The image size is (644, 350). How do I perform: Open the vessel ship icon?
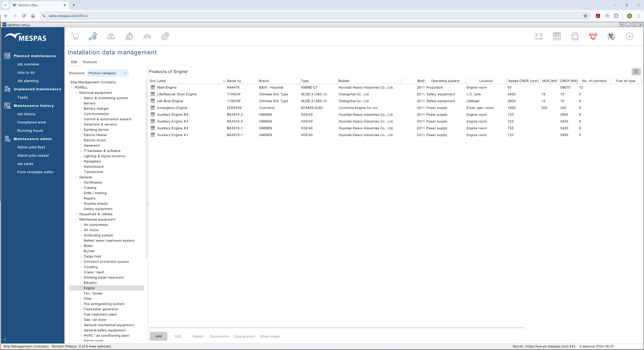pos(575,37)
